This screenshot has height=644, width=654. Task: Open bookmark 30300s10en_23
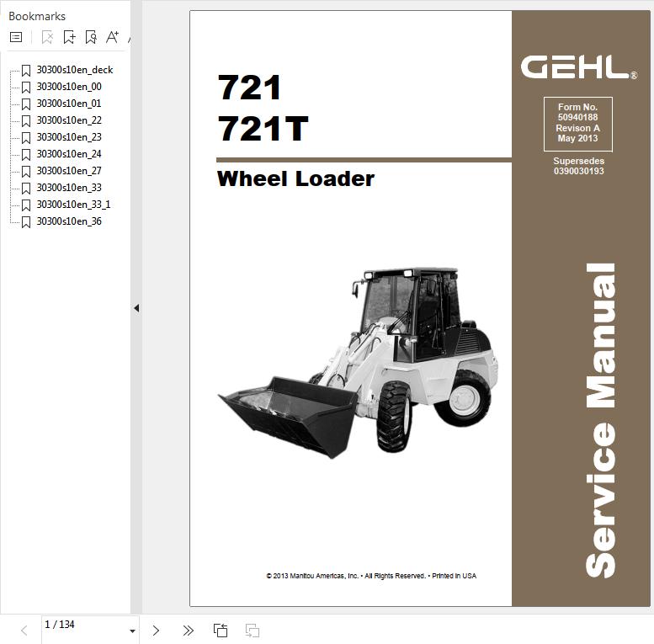tap(69, 137)
